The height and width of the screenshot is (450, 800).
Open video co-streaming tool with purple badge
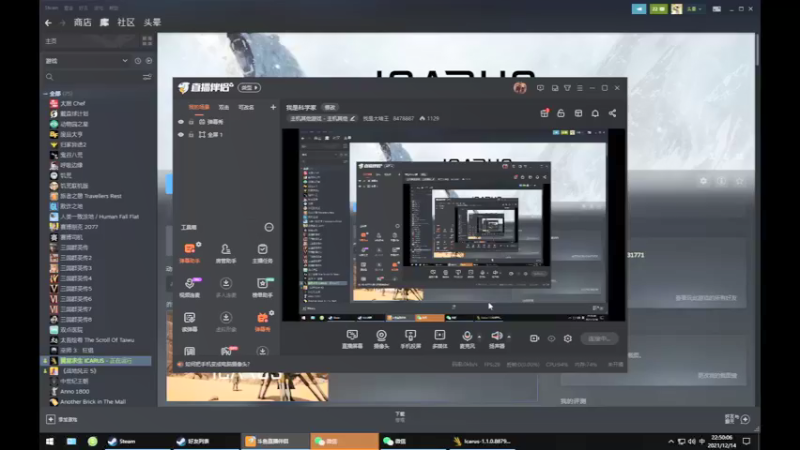coord(189,287)
